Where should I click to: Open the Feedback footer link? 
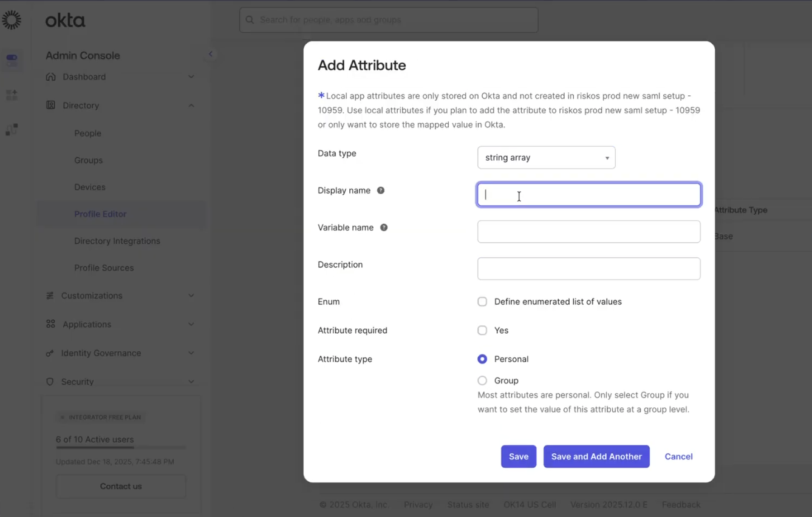click(x=681, y=504)
